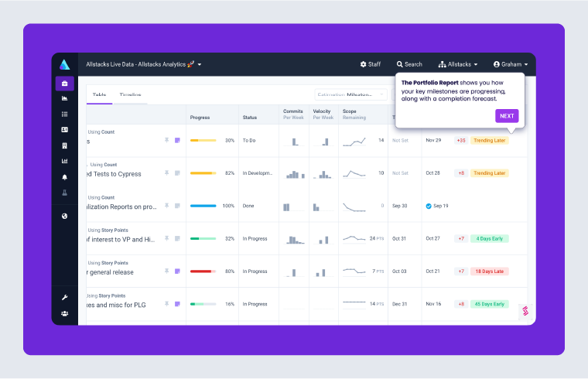This screenshot has height=379, width=588.
Task: Click the pink chat widget icon
Action: pos(525,311)
